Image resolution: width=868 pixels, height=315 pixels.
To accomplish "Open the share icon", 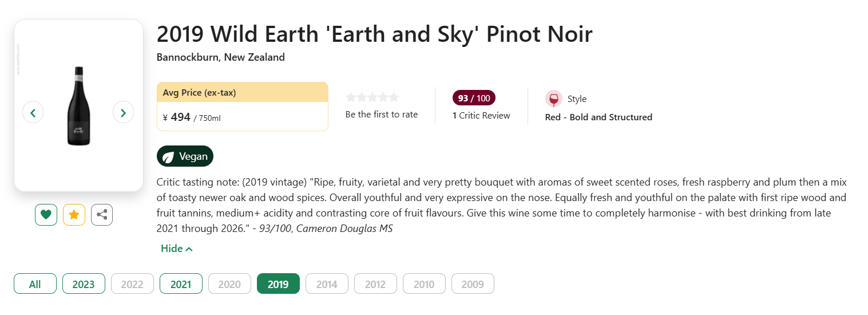I will click(102, 215).
